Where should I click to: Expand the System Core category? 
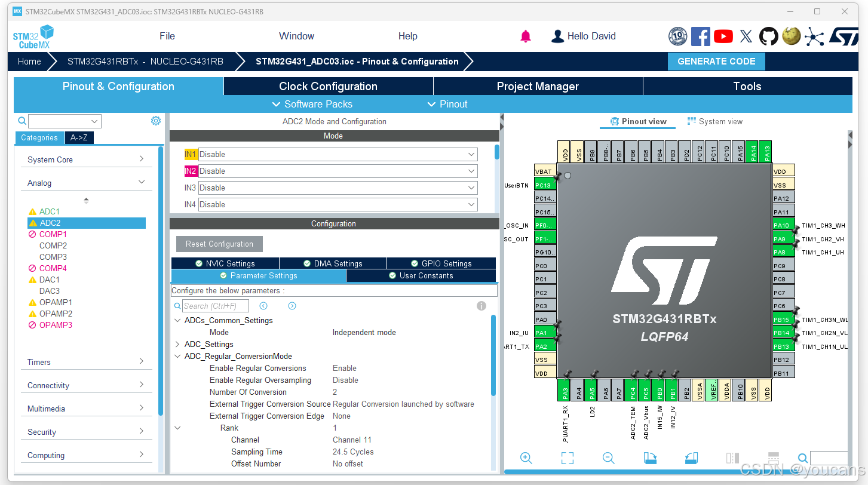[x=86, y=159]
